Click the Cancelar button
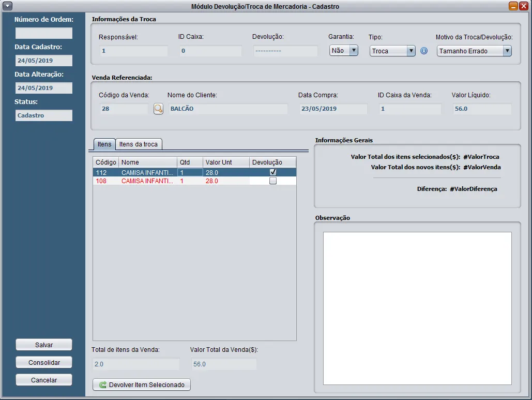532x400 pixels. [44, 380]
